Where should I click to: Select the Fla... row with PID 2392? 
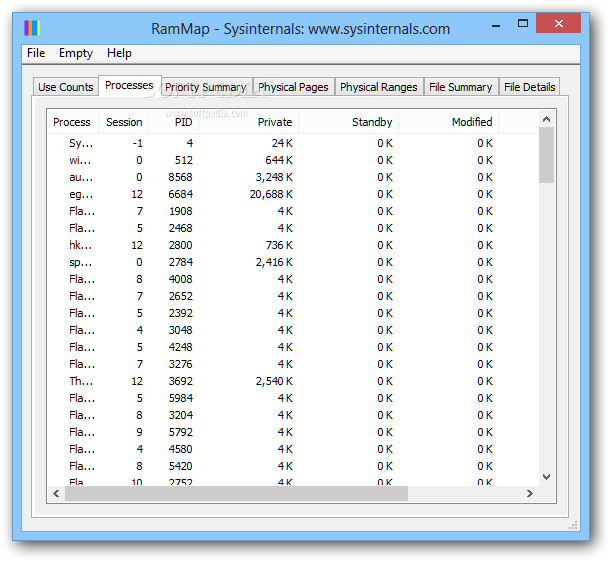[293, 313]
